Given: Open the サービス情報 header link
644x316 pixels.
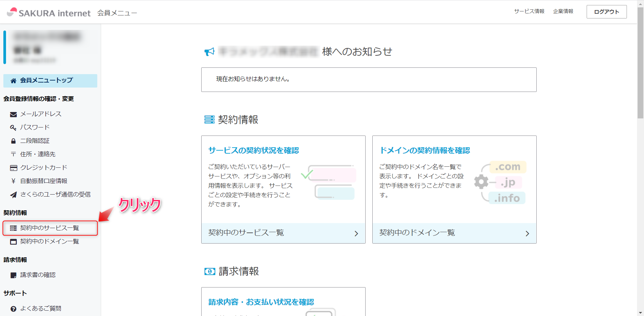Looking at the screenshot, I should point(529,11).
